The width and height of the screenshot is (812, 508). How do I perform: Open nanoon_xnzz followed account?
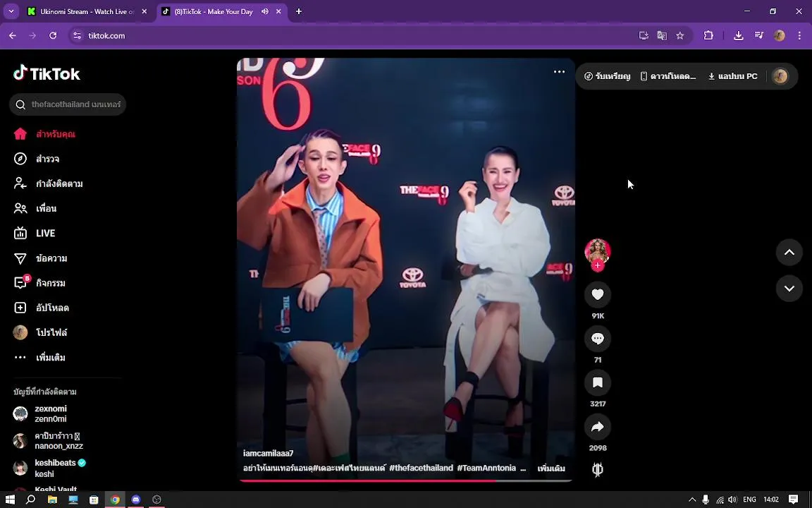click(x=48, y=440)
